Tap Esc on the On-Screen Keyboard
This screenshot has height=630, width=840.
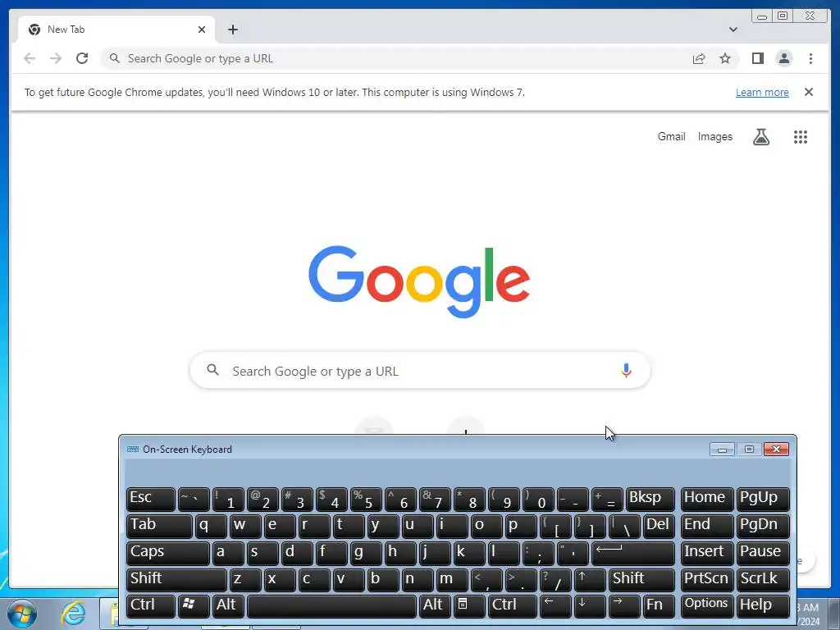(151, 499)
